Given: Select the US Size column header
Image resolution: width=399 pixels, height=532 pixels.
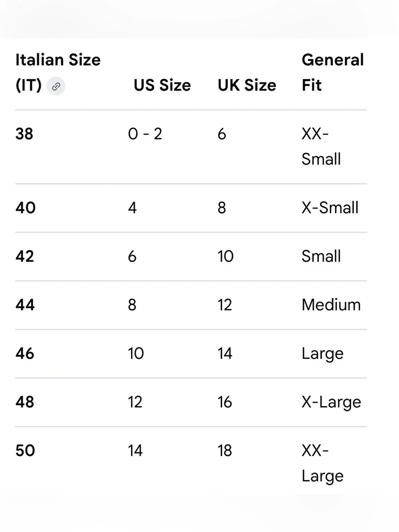Looking at the screenshot, I should [162, 85].
